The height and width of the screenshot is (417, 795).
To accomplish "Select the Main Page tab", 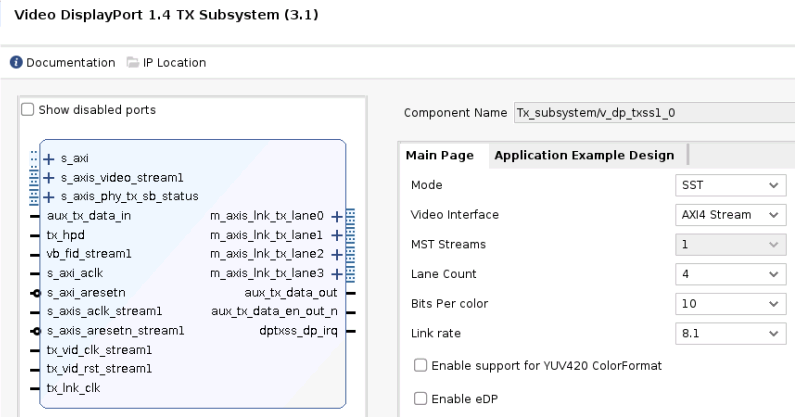I will click(439, 155).
